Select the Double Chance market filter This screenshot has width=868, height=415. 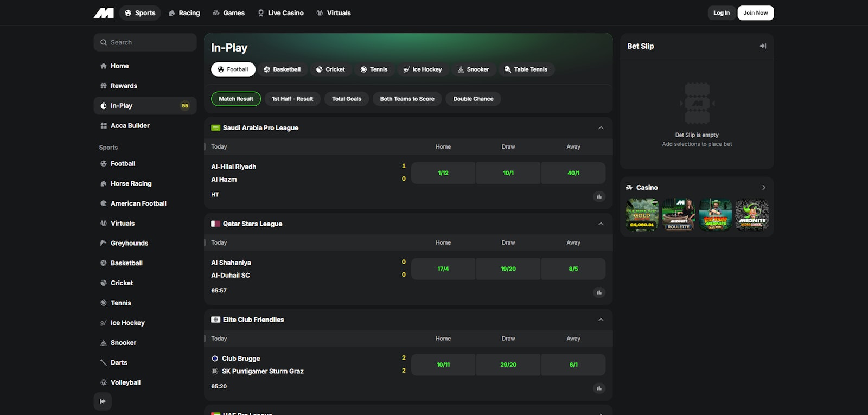[x=473, y=99]
